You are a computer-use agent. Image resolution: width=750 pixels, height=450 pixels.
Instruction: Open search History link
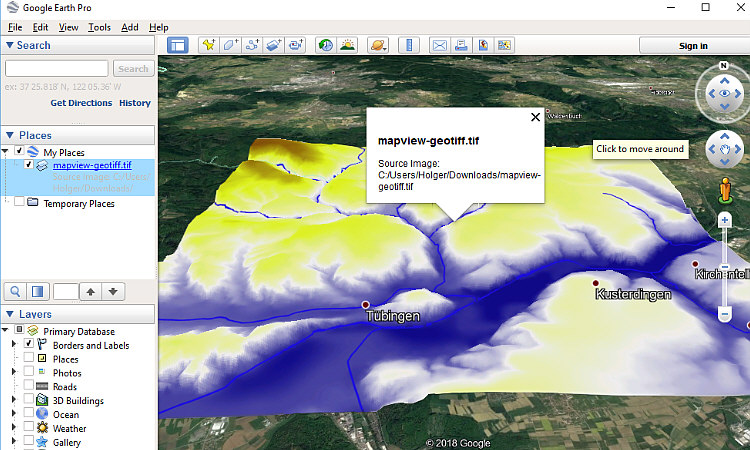point(135,103)
